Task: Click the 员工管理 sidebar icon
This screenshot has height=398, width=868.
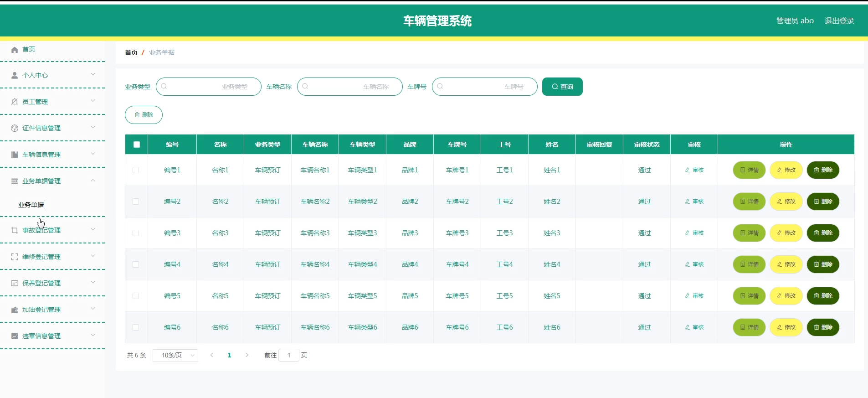Action: [x=15, y=102]
